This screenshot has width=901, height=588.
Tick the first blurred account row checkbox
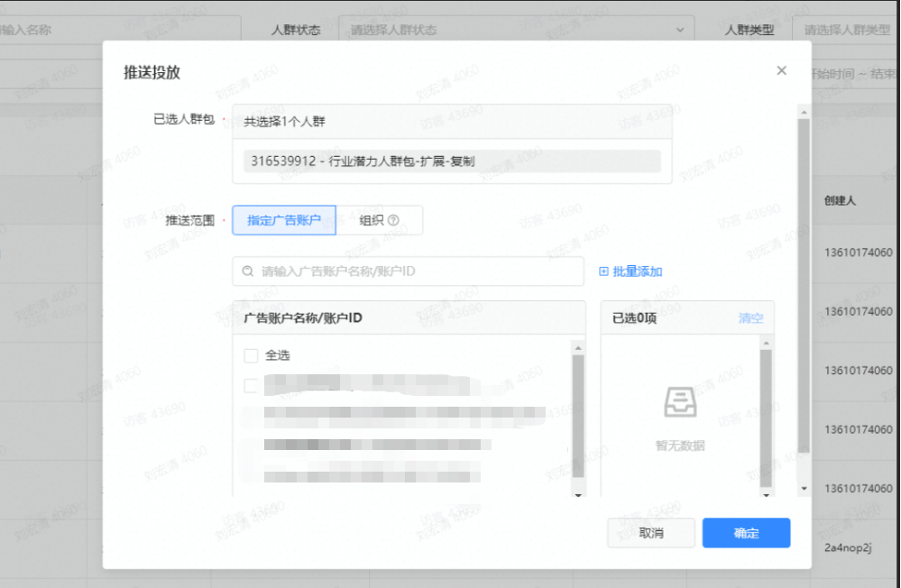point(251,386)
